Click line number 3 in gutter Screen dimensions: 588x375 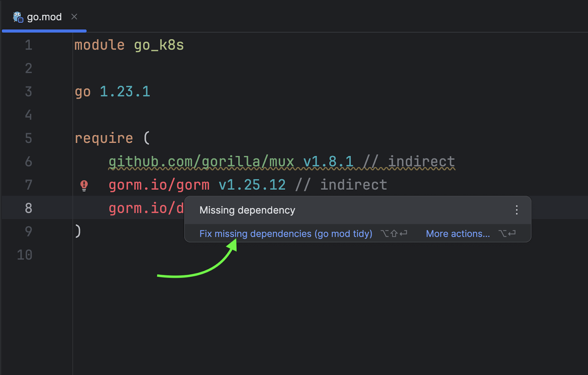(28, 92)
